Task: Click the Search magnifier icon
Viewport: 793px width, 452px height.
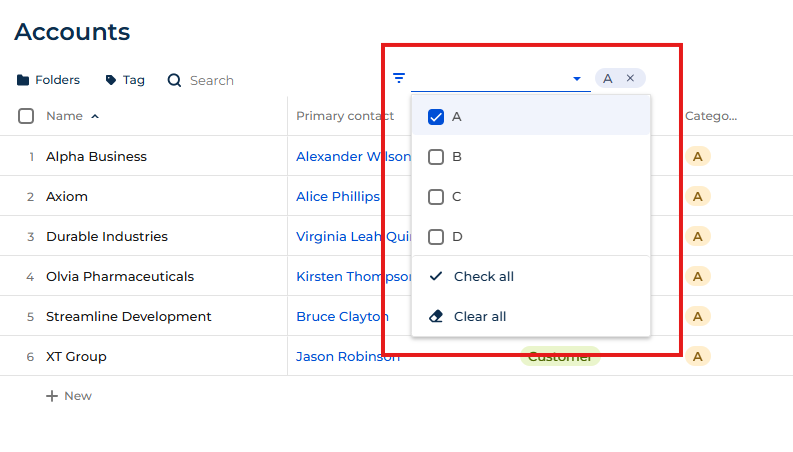Action: tap(174, 80)
